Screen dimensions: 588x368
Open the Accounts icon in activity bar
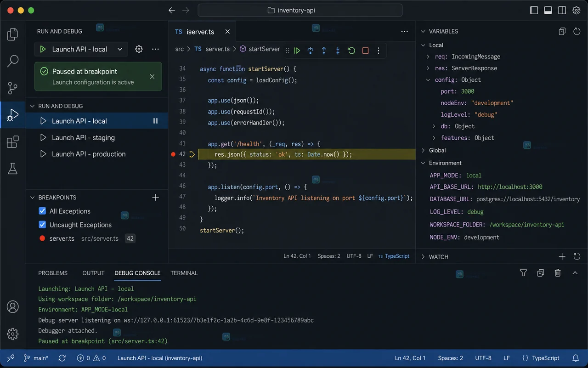coord(12,307)
